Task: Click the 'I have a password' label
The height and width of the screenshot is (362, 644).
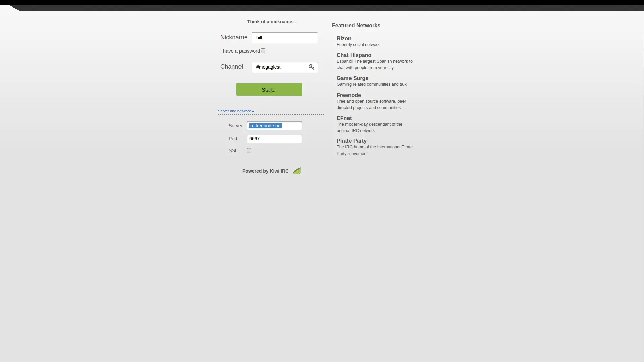Action: coord(240,51)
